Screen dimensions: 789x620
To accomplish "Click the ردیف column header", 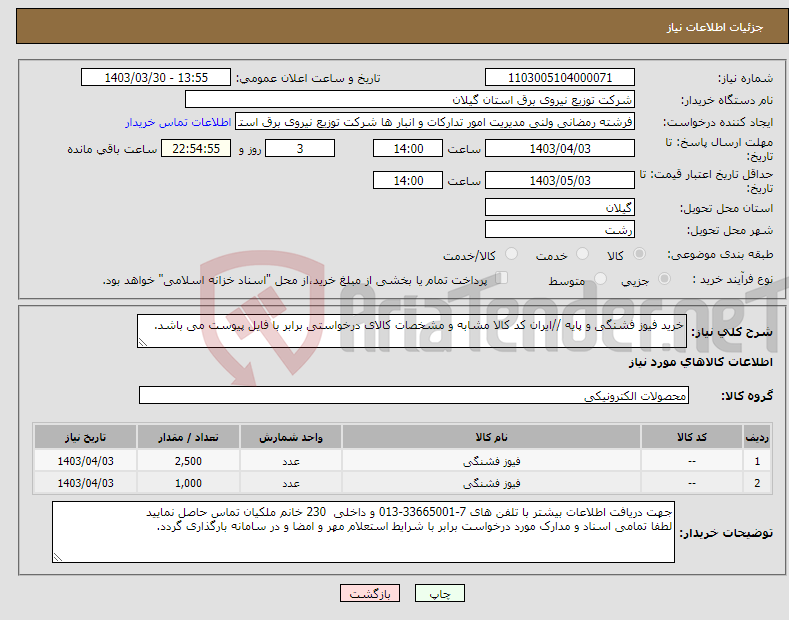I will click(x=757, y=437).
